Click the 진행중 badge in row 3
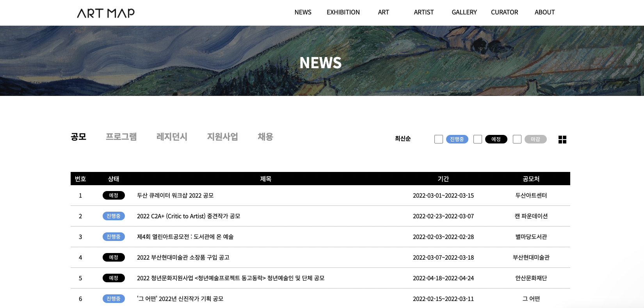 114,237
